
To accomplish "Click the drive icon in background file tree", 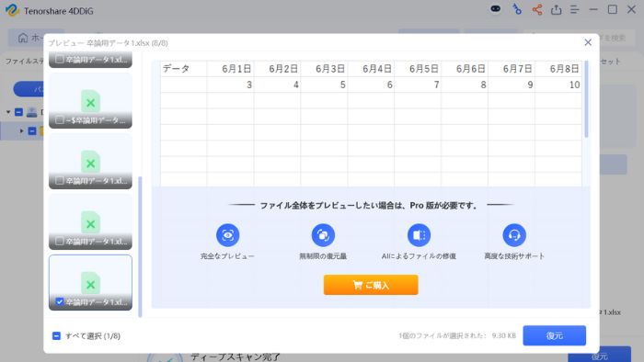I will 31,112.
